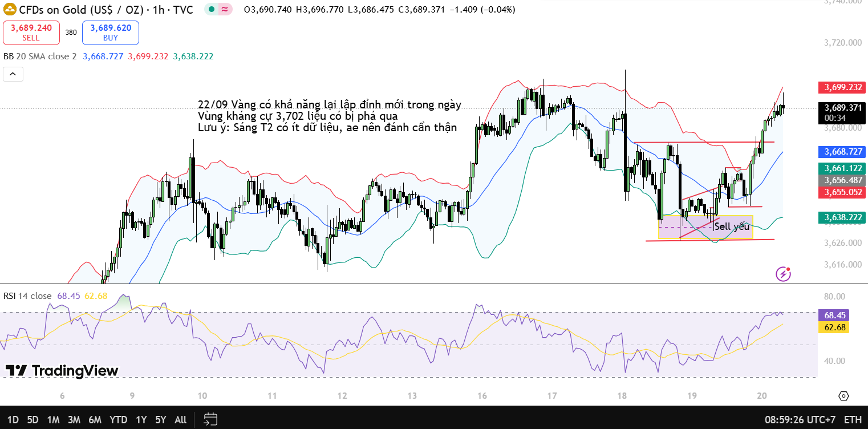The height and width of the screenshot is (429, 868).
Task: Toggle ETH extended trading hours session
Action: (x=853, y=420)
